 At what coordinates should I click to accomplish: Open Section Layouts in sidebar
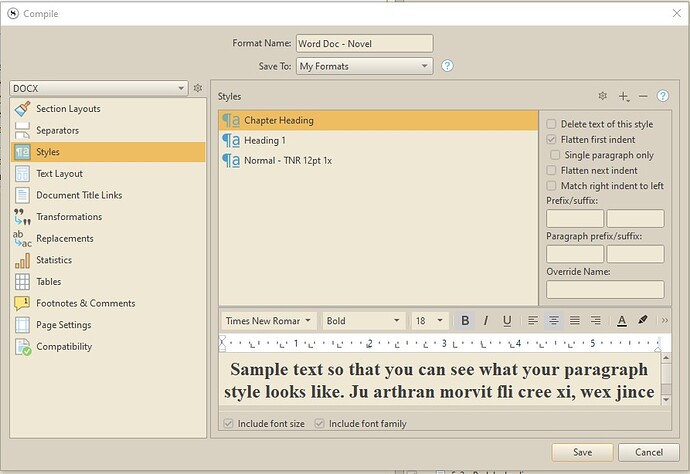click(x=68, y=109)
